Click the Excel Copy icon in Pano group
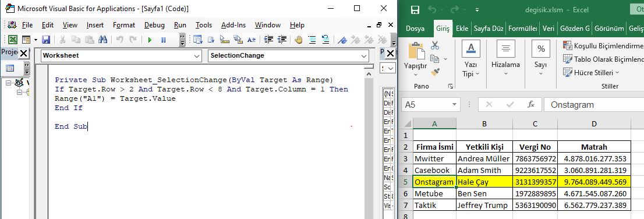 434,59
